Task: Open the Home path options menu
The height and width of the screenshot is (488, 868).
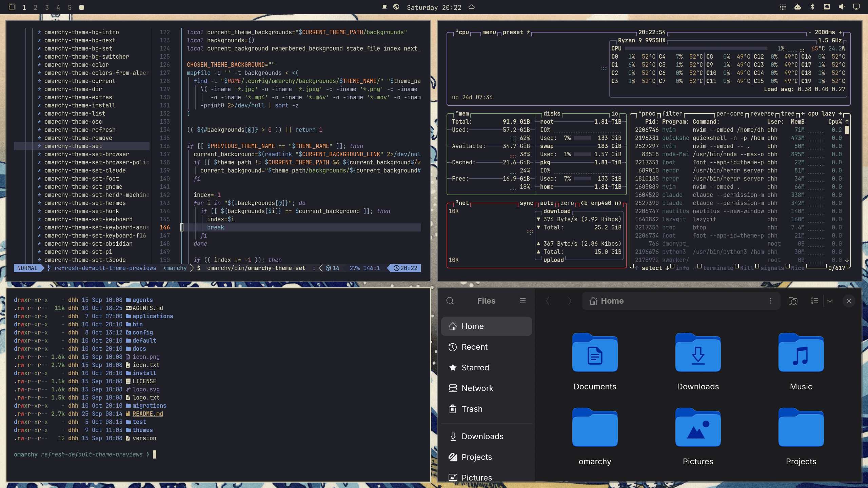Action: coord(771,301)
